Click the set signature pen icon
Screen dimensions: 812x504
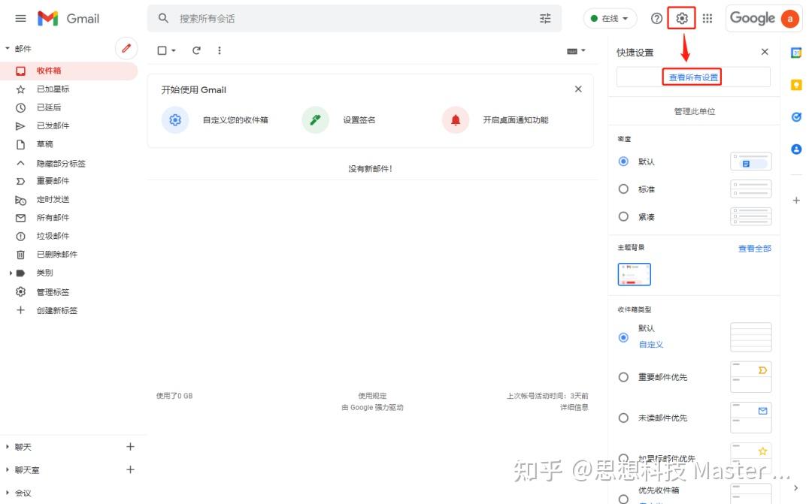pos(315,120)
